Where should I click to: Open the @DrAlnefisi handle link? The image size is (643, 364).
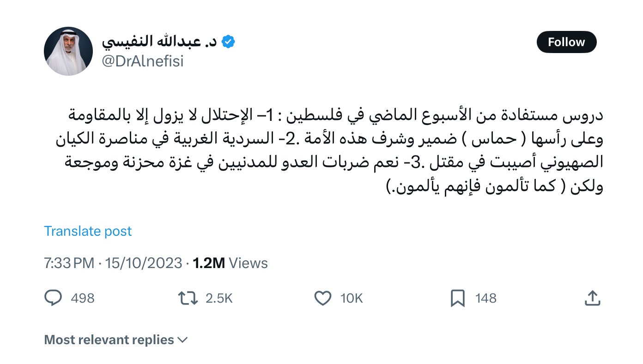[143, 61]
